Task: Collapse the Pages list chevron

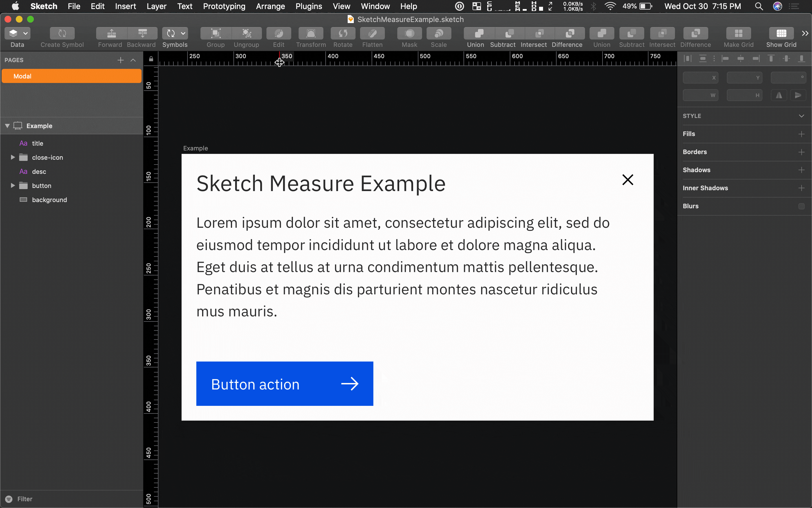Action: coord(133,60)
